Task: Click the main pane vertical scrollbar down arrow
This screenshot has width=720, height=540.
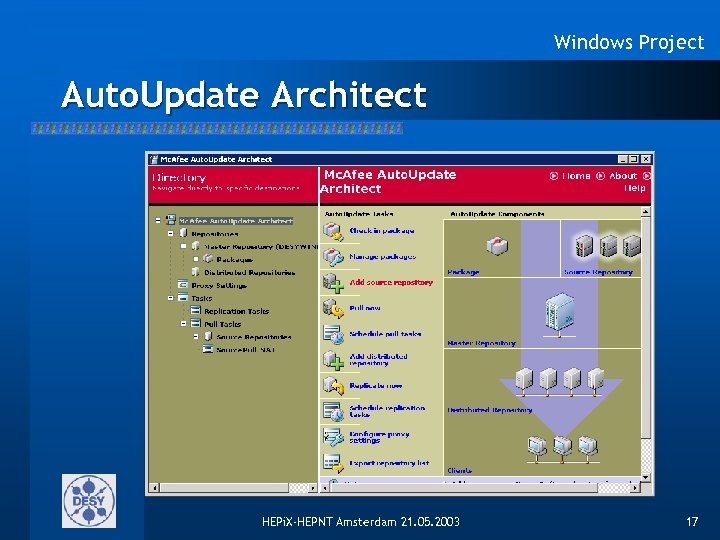Action: (646, 478)
